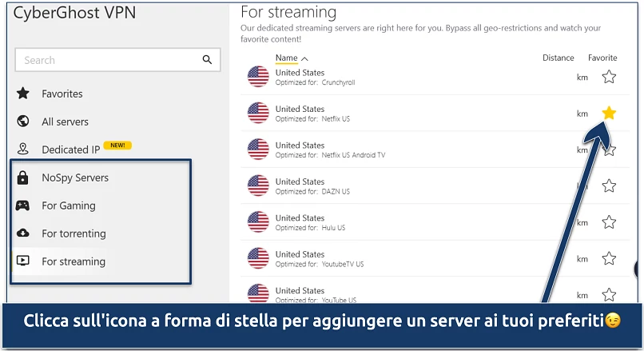This screenshot has height=351, width=644.
Task: Favorite the YoutubeTV US server star
Action: 609,258
